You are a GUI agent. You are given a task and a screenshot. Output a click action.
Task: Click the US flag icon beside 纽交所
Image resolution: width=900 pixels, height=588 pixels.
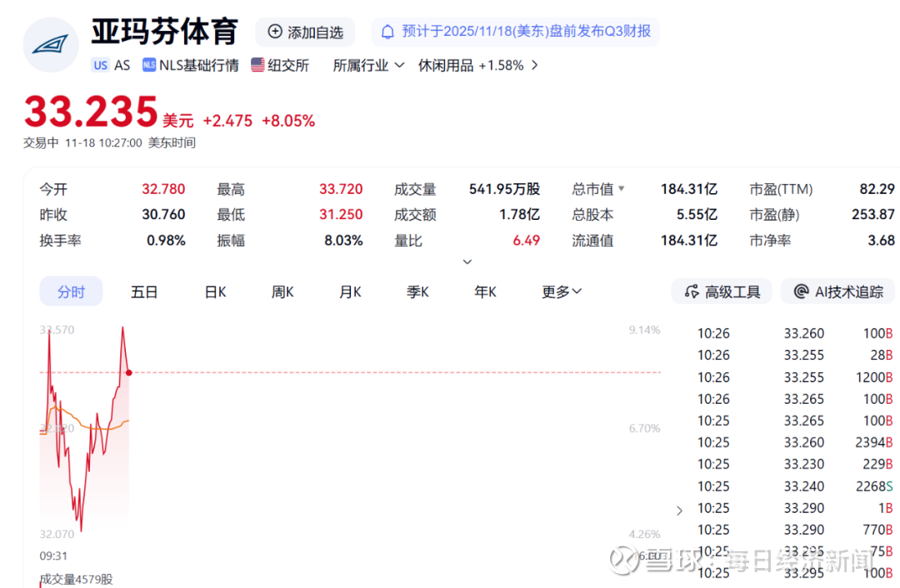[257, 66]
